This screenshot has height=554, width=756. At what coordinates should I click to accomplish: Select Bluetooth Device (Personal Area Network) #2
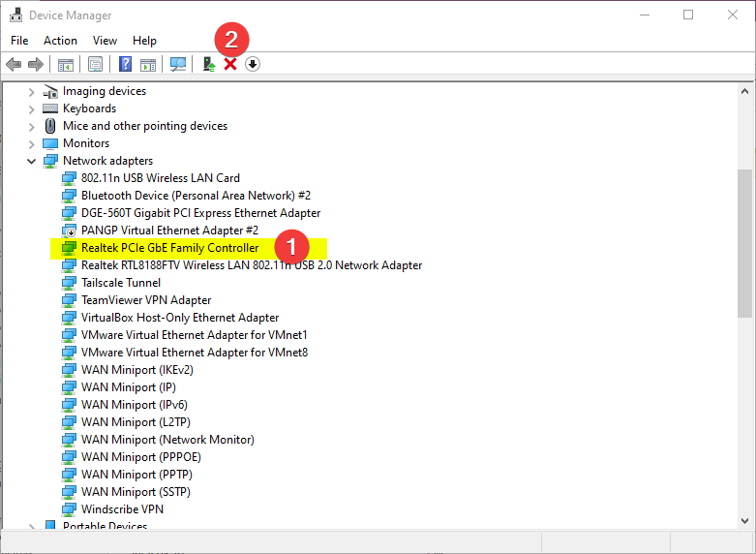pyautogui.click(x=196, y=196)
